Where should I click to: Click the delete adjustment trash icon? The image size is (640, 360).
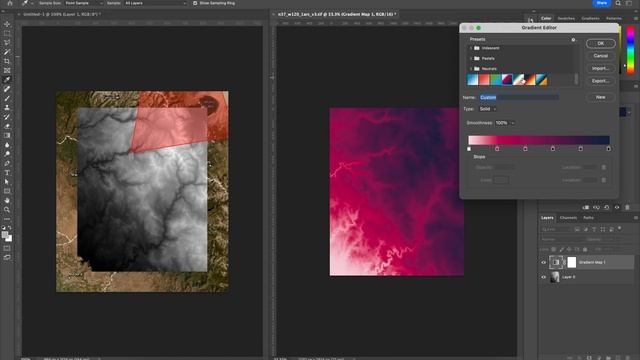(x=627, y=207)
